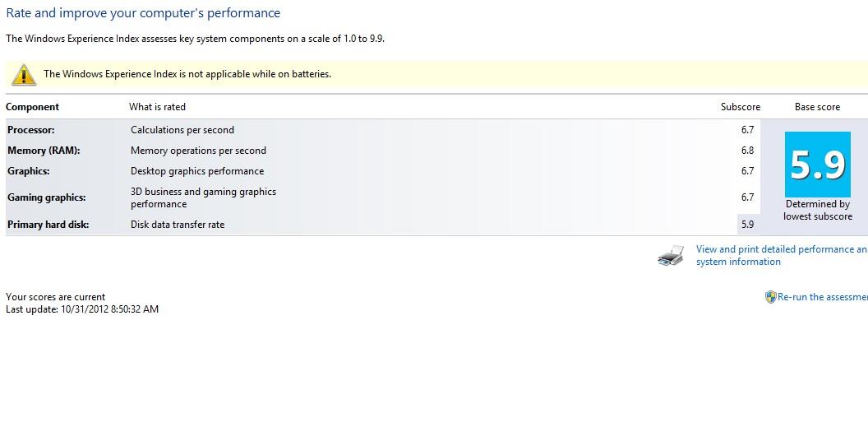The image size is (868, 427).
Task: Click the yellow warning triangle icon
Action: [x=23, y=74]
